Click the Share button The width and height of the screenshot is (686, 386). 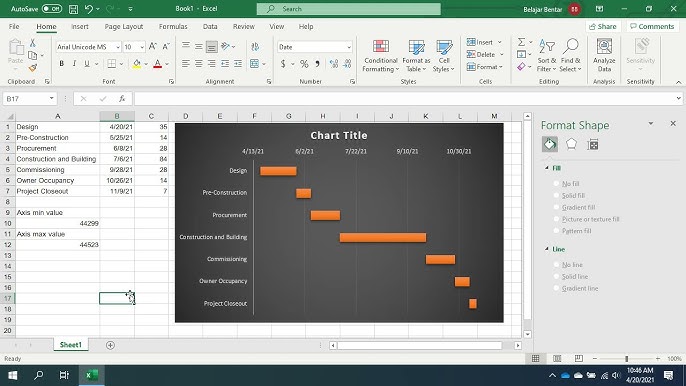(x=603, y=27)
